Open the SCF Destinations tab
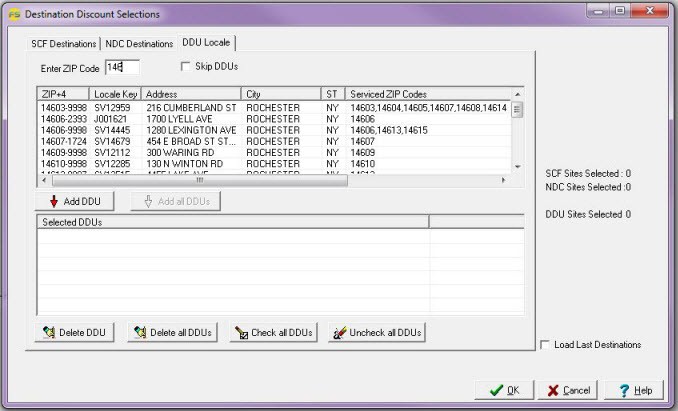The image size is (678, 411). [63, 44]
